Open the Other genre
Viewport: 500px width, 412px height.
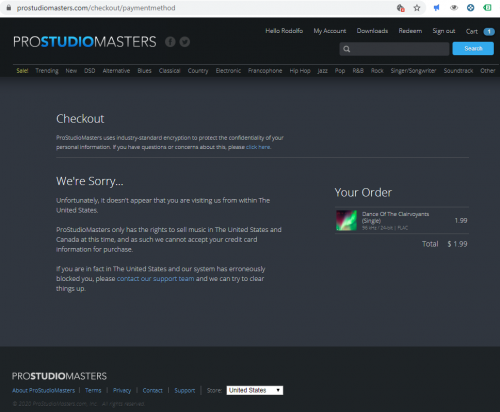pos(487,71)
